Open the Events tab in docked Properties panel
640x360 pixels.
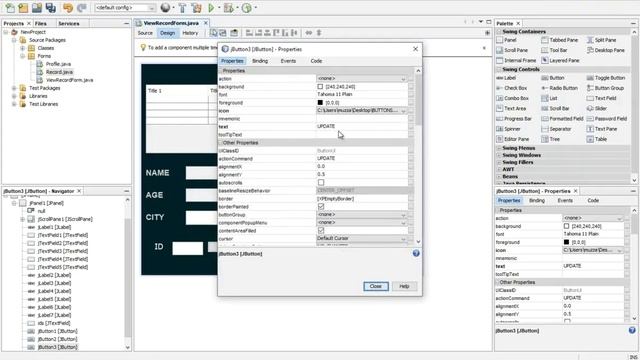pyautogui.click(x=565, y=200)
